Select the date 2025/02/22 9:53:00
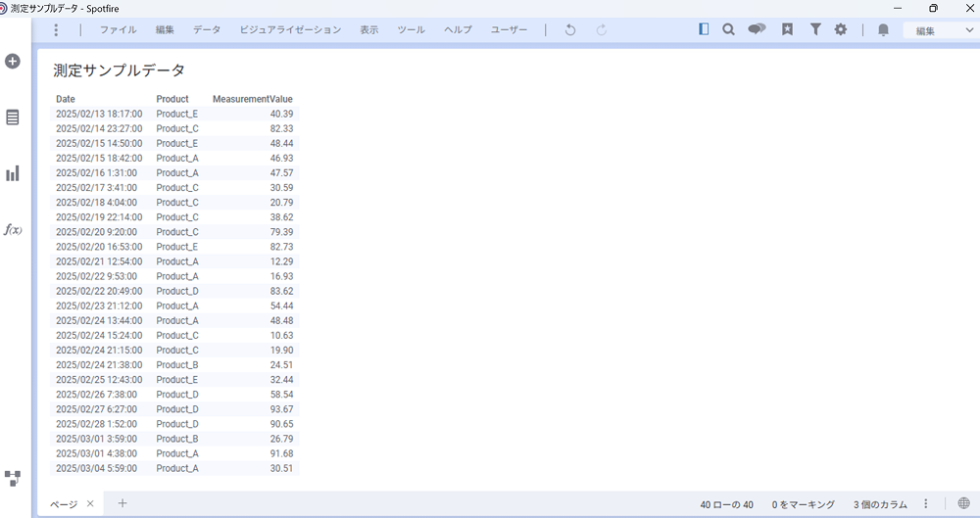This screenshot has width=980, height=518. [x=96, y=276]
